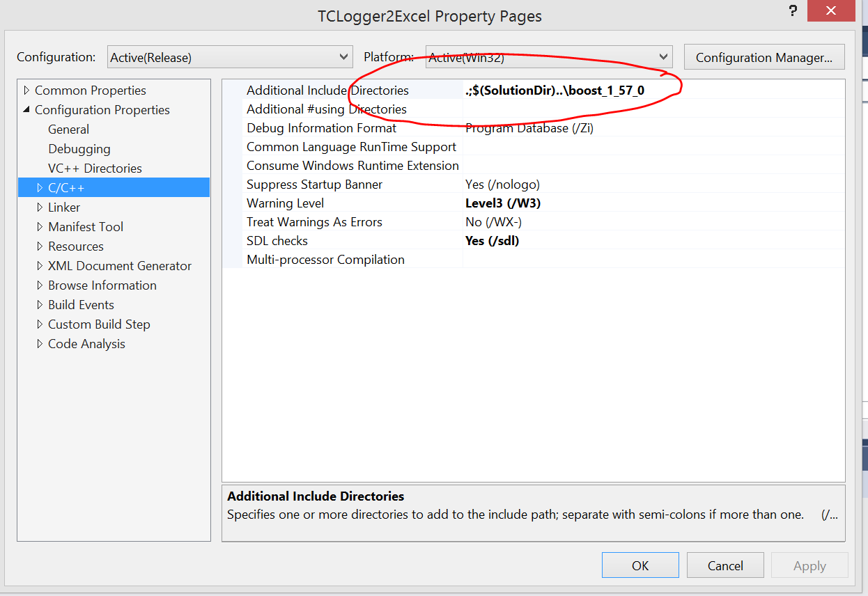Click the Help question mark icon
This screenshot has width=868, height=596.
793,11
